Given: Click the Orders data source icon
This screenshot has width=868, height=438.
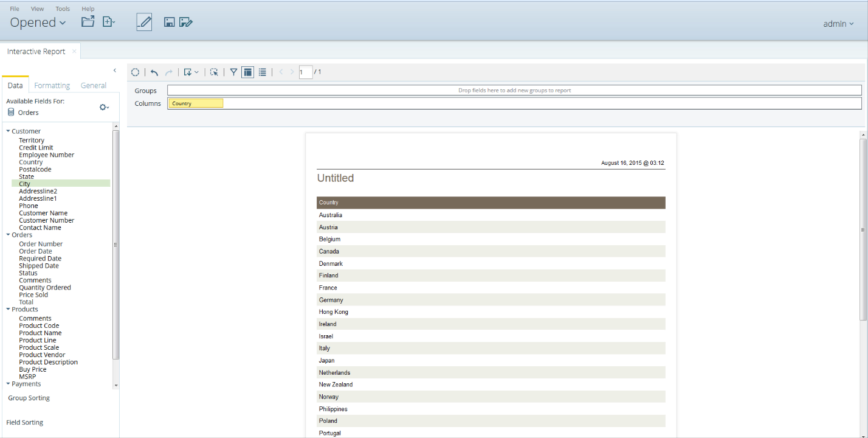Looking at the screenshot, I should point(11,113).
